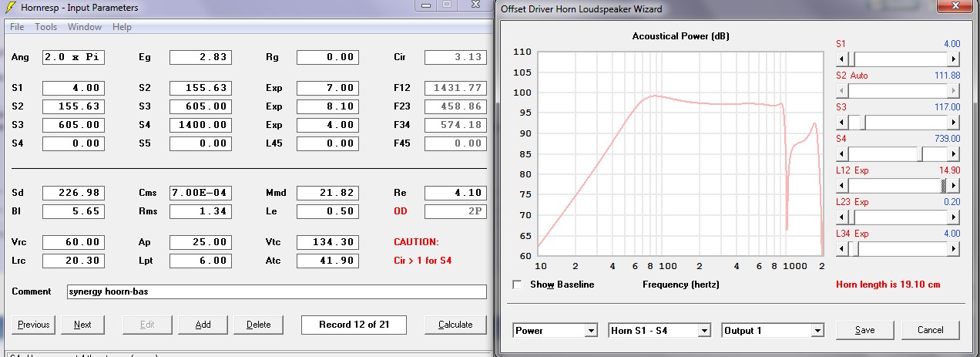Go to the Next record
The image size is (980, 357).
click(82, 325)
